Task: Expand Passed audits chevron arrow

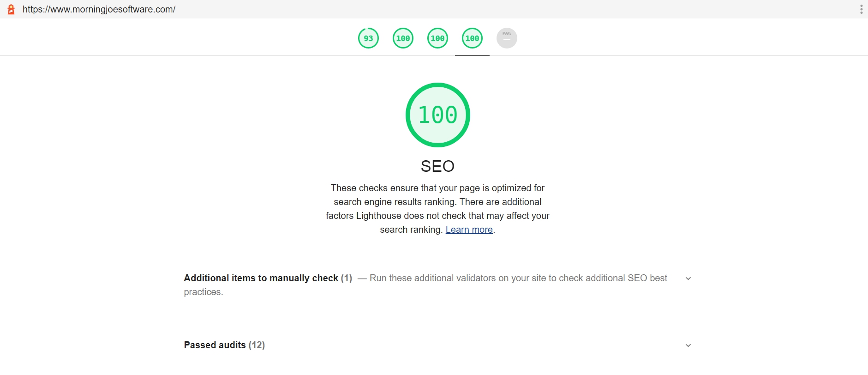Action: pos(688,345)
